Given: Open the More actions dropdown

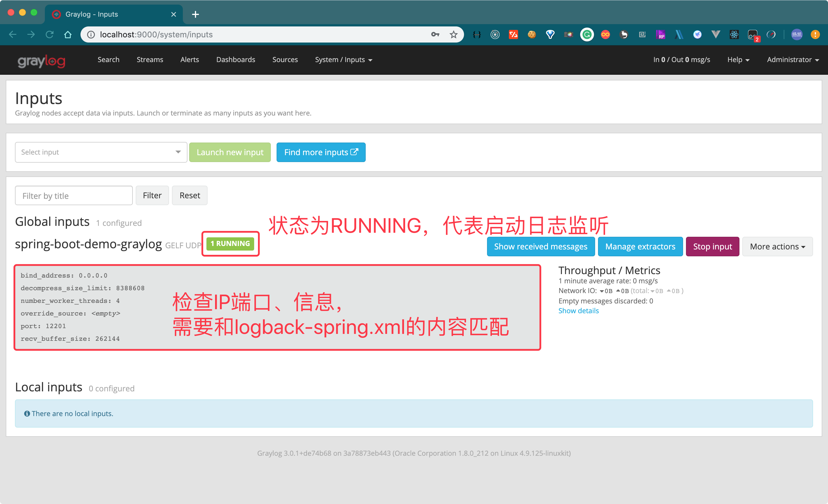Looking at the screenshot, I should [777, 247].
